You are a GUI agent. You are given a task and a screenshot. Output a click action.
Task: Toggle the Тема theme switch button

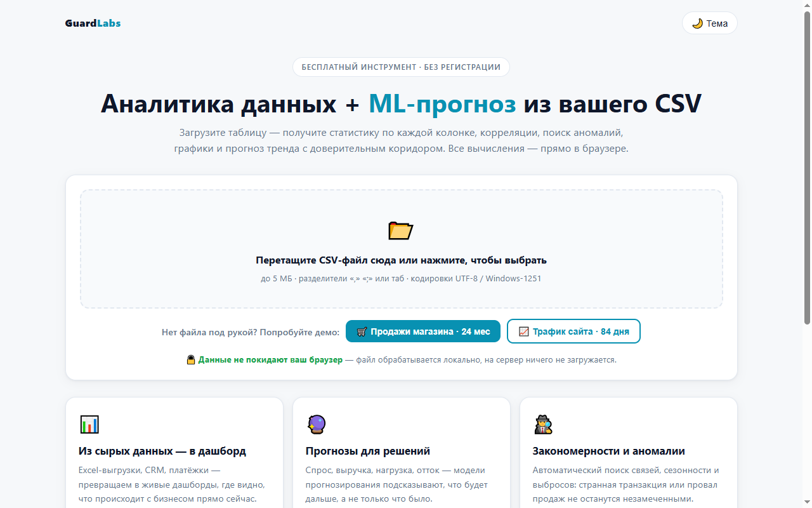(x=709, y=23)
